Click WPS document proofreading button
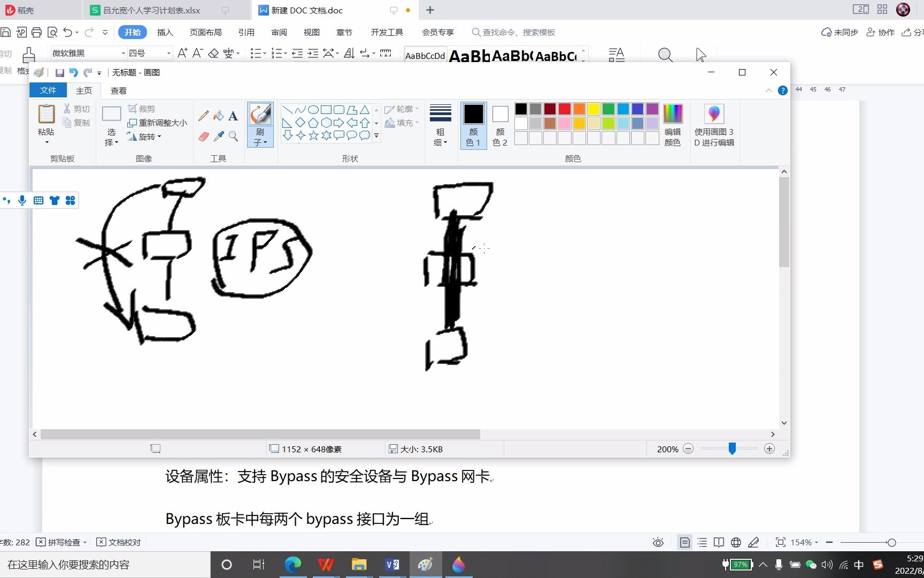This screenshot has width=924, height=578. pos(119,542)
